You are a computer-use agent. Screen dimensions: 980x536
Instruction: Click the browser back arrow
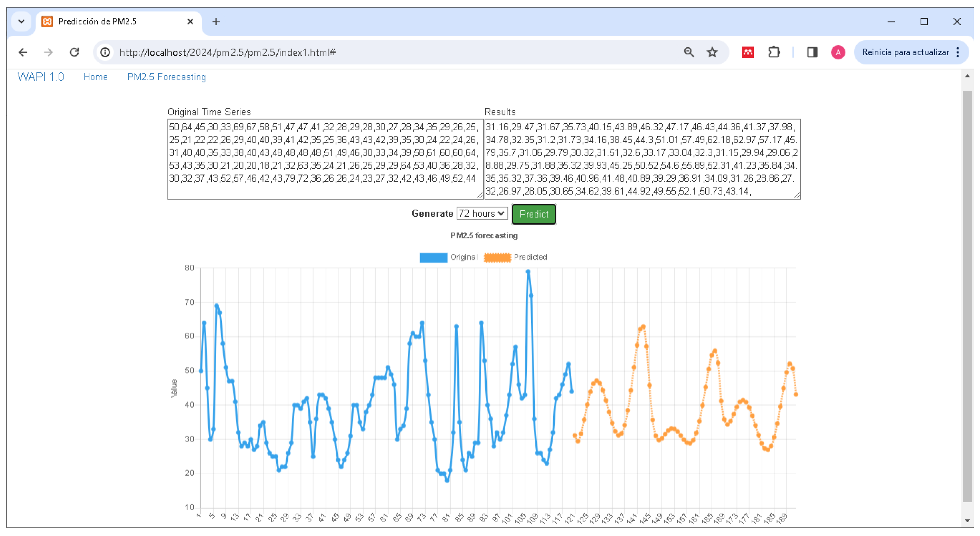pos(23,52)
